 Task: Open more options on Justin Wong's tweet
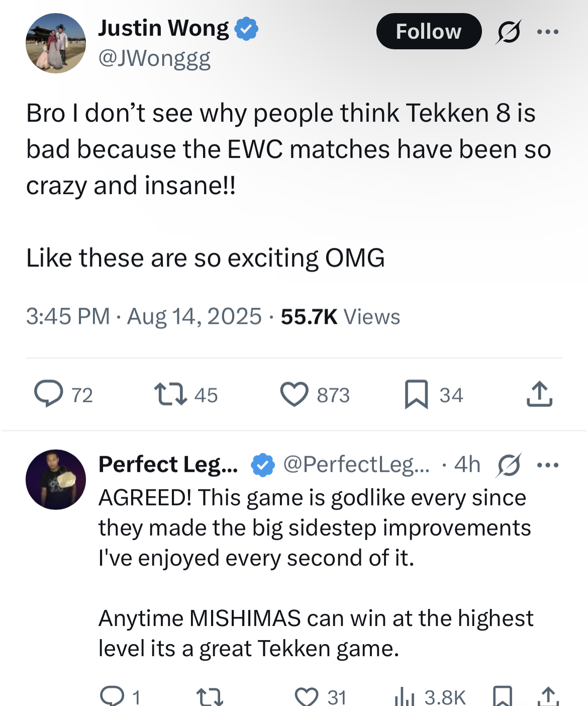(x=547, y=32)
